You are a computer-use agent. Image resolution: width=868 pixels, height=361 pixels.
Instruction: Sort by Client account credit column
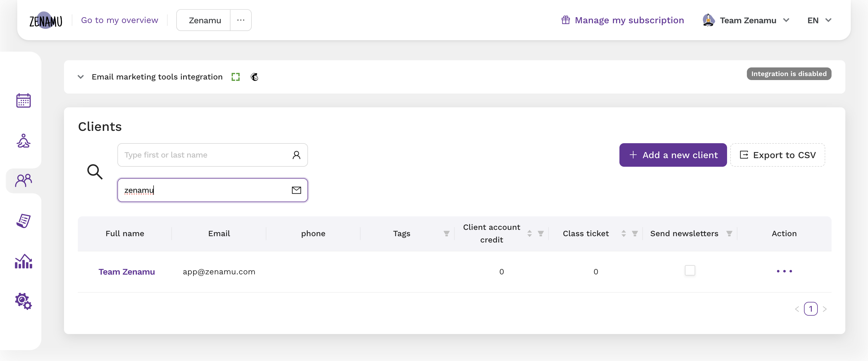tap(529, 233)
